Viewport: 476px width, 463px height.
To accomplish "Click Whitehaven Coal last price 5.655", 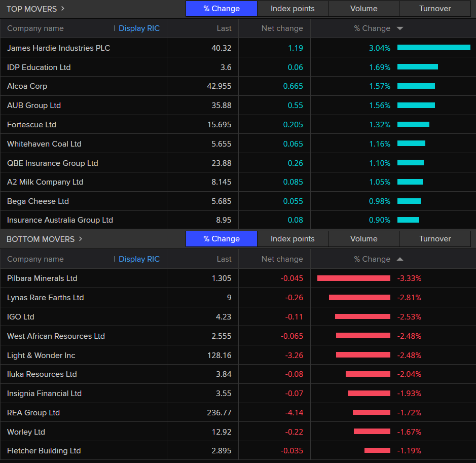I will click(x=222, y=144).
